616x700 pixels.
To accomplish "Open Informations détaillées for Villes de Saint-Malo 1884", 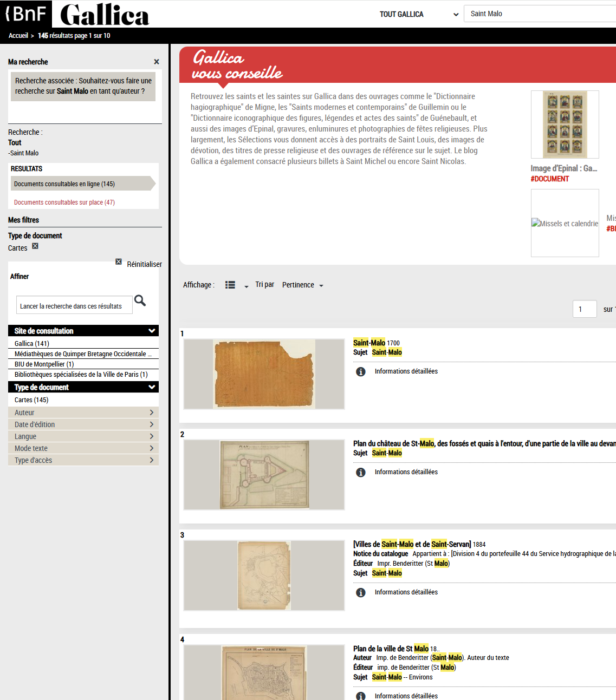I will coord(406,592).
